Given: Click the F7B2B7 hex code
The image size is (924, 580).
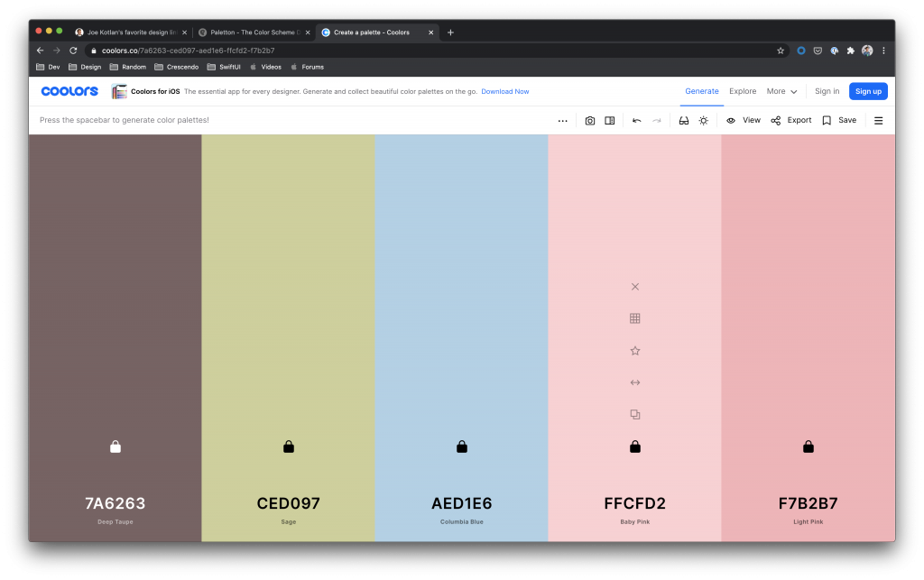Looking at the screenshot, I should pos(808,503).
